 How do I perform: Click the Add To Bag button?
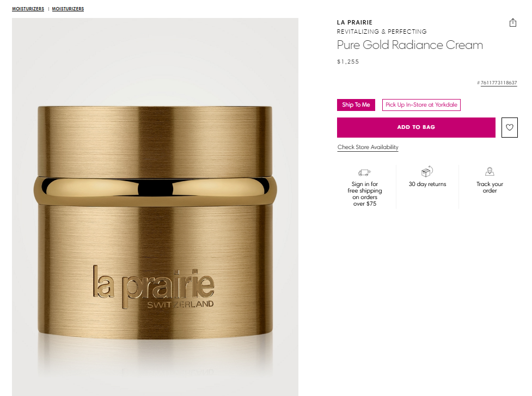pos(416,127)
